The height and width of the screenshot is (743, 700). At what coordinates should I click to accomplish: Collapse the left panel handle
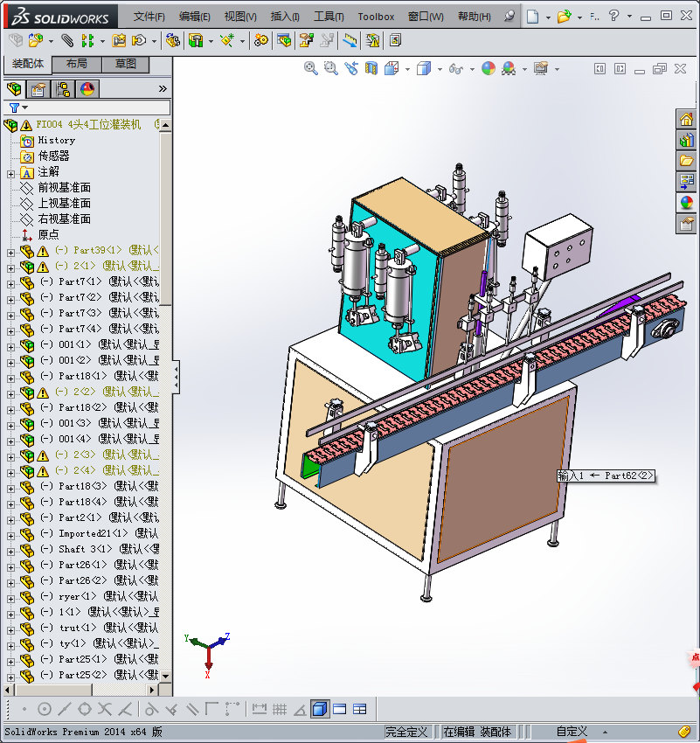(176, 378)
